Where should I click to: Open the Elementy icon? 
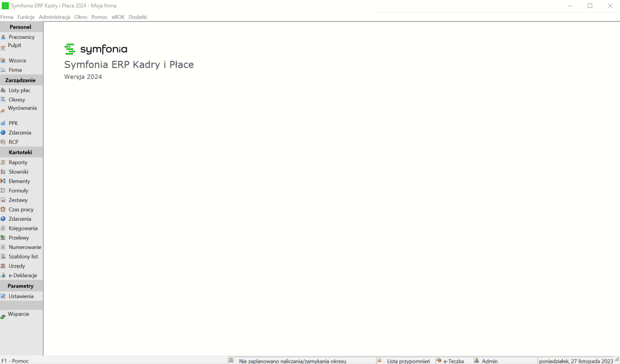click(x=3, y=181)
